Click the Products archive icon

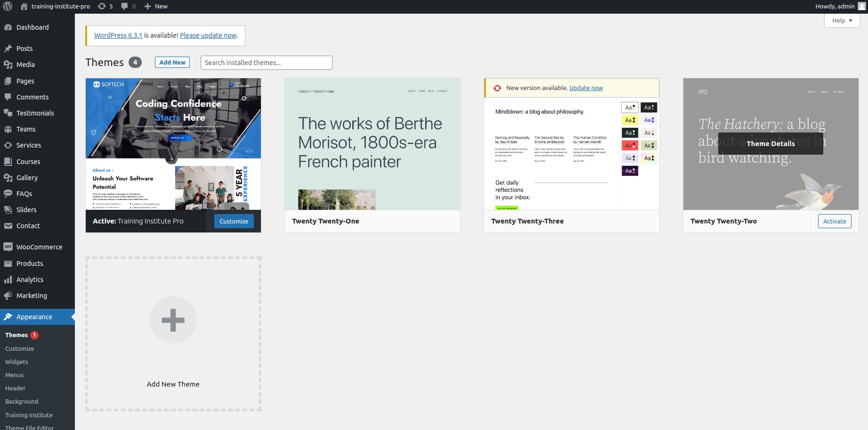(x=8, y=264)
